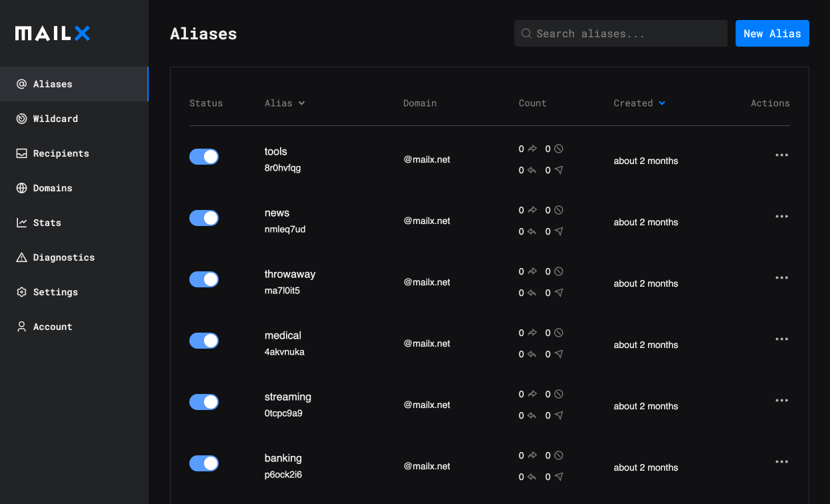This screenshot has height=504, width=830.
Task: Click the MailX logo
Action: (x=53, y=33)
